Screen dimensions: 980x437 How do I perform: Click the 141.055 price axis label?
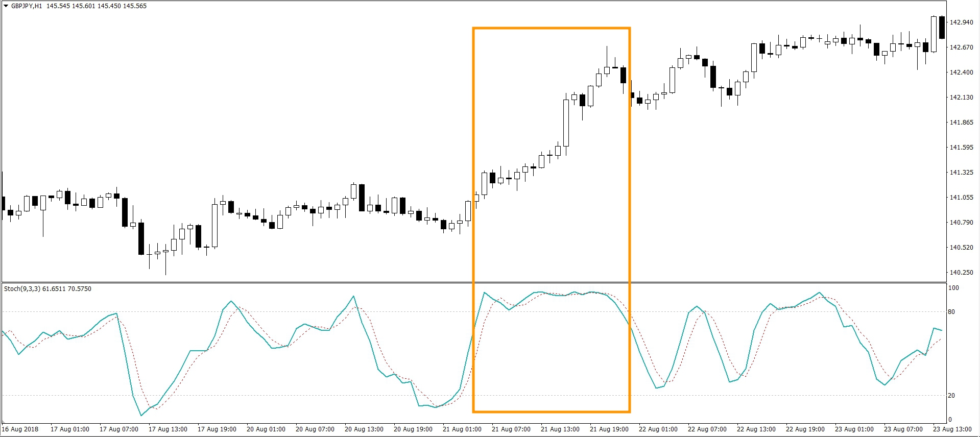tap(961, 198)
